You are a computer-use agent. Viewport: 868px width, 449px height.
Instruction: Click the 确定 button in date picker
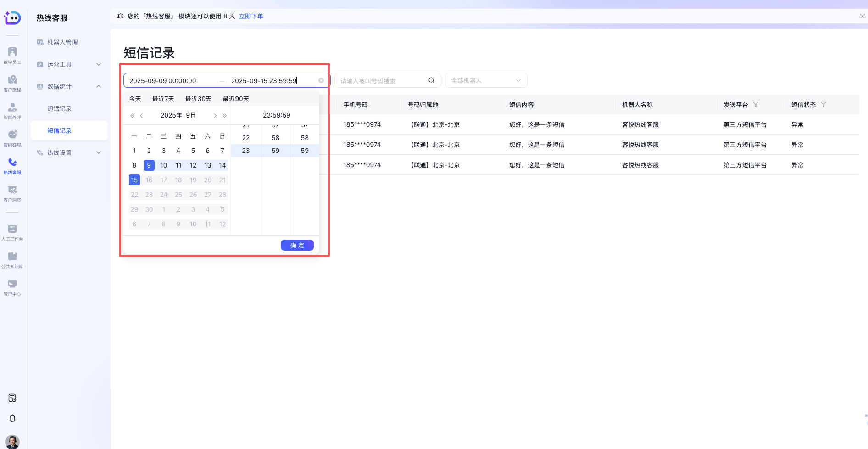297,245
